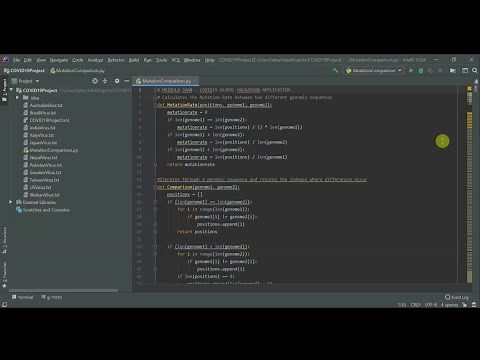This screenshot has height=360, width=480.
Task: Toggle fold on MutationRate function definition
Action: click(x=155, y=105)
